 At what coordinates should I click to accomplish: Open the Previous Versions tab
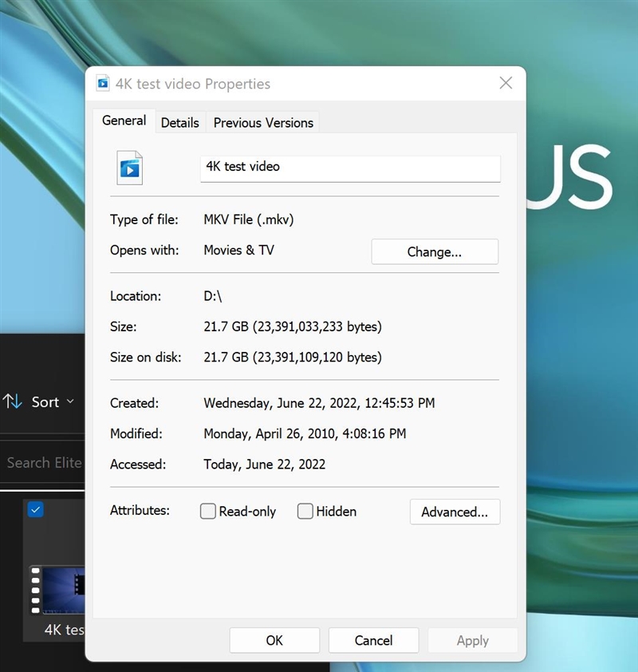[263, 123]
